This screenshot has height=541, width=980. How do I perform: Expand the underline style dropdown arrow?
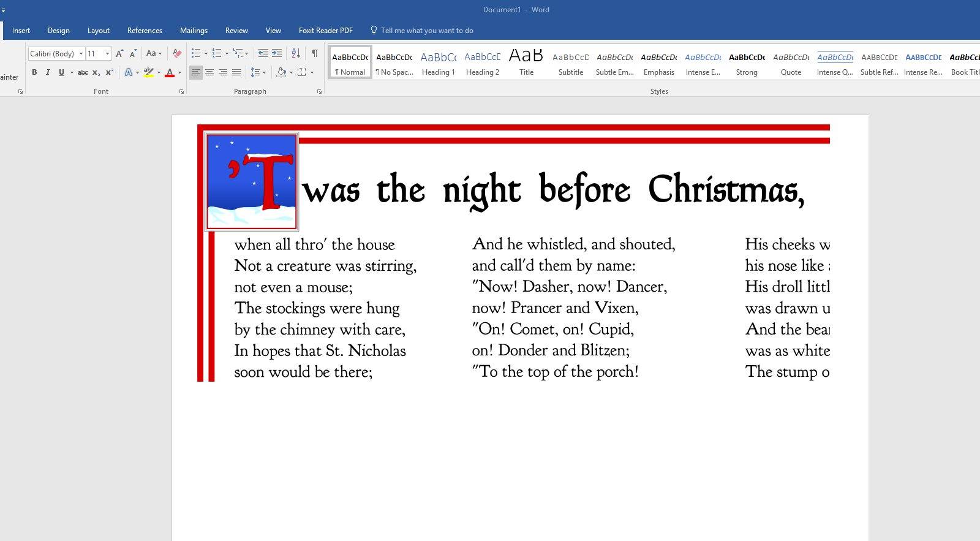tap(72, 72)
